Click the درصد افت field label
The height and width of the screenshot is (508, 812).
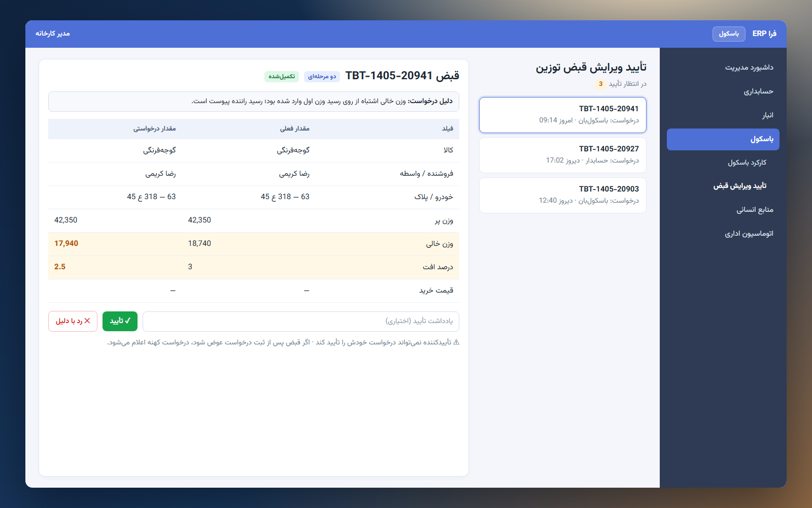(x=438, y=267)
